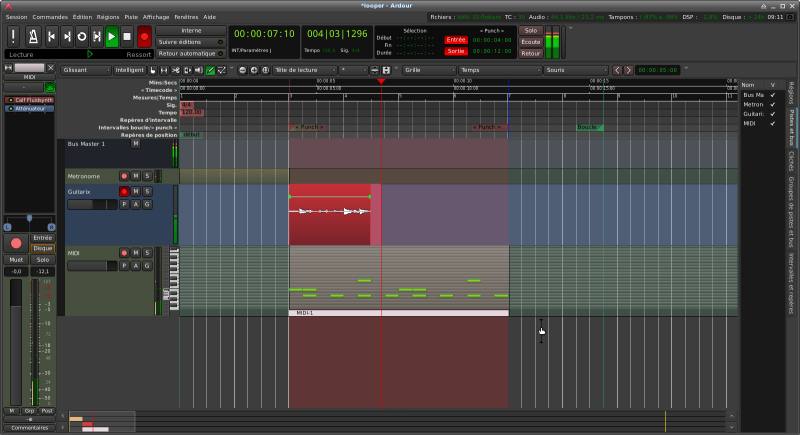Screen dimensions: 800x435
Task: Click the Stop transport button
Action: (x=127, y=37)
